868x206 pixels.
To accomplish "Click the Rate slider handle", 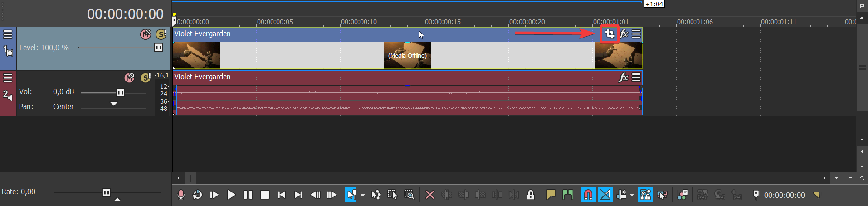I will coord(107,193).
